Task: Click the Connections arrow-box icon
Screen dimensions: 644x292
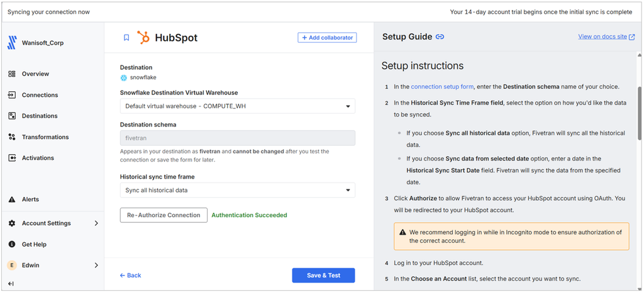Action: (12, 95)
